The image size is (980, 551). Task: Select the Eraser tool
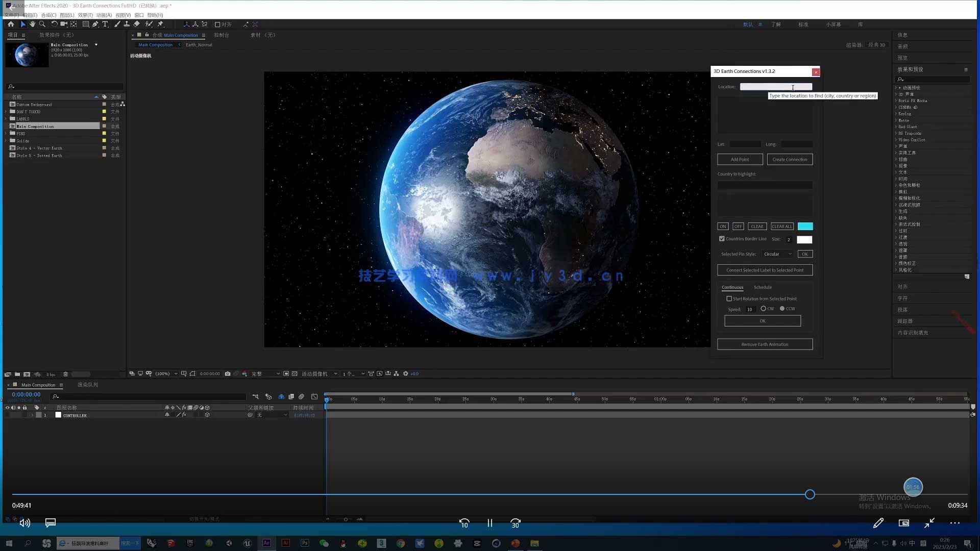click(137, 24)
